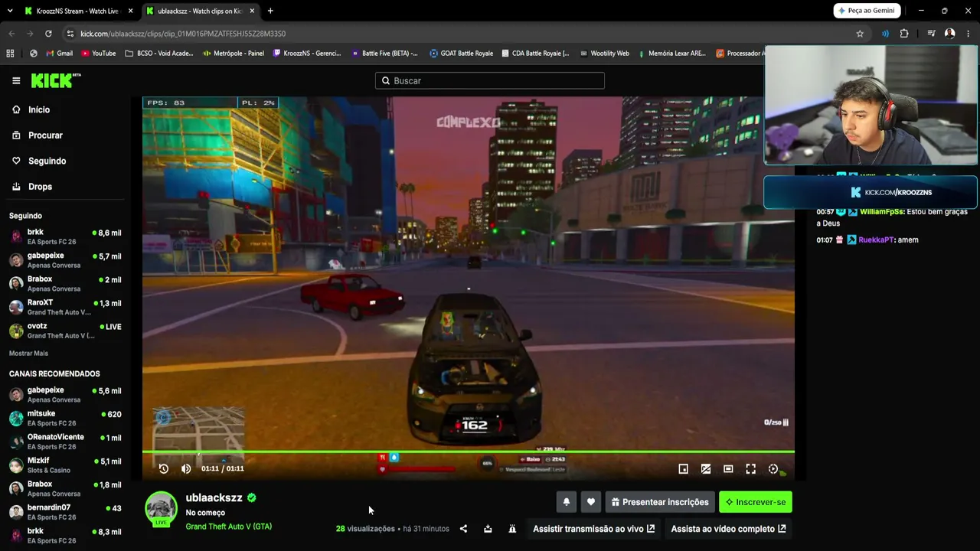Open the Kick hamburger sidebar menu
980x551 pixels.
[x=16, y=80]
